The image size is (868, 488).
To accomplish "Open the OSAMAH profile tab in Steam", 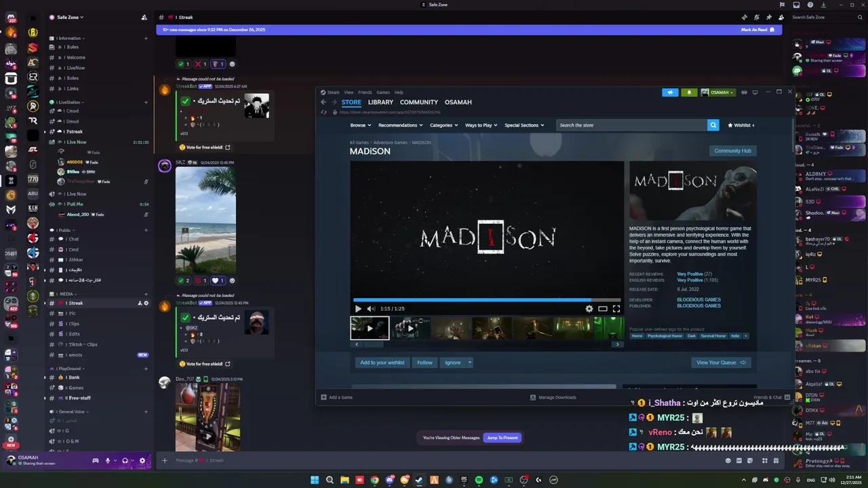I will (x=458, y=102).
